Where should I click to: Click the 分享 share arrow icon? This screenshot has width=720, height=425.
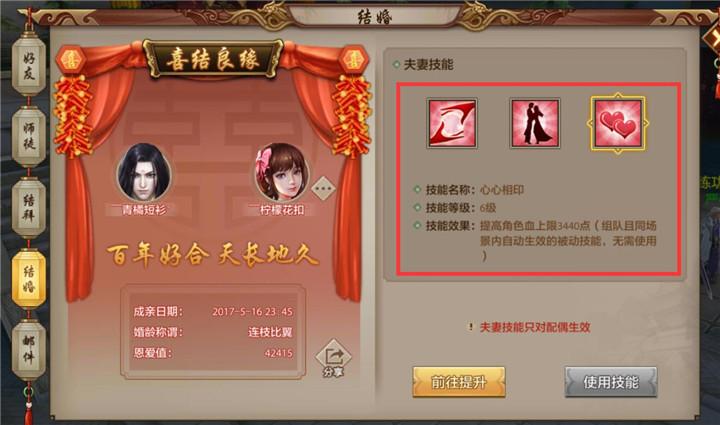(333, 358)
